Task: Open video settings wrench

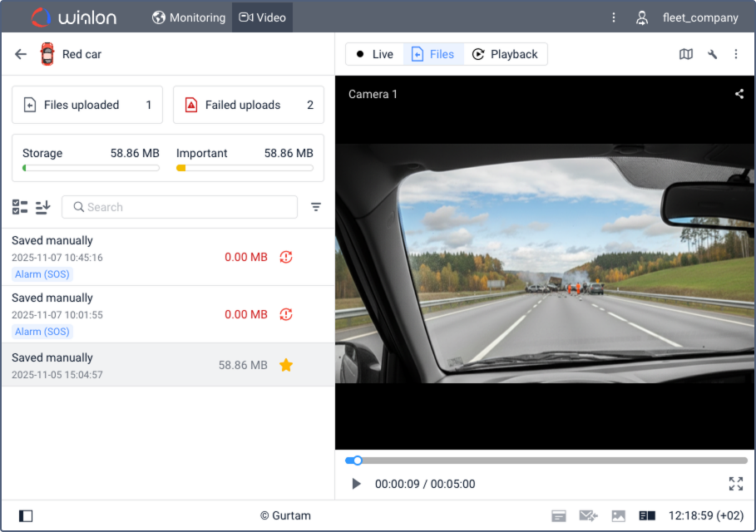Action: tap(712, 54)
